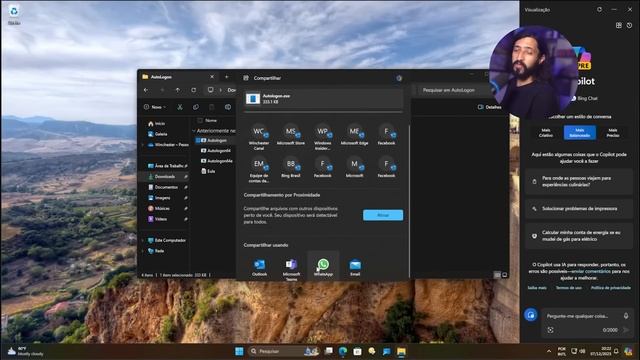Open Microsoft Edge from taskbar
Viewport: 640px width, 360px height.
pos(342,351)
